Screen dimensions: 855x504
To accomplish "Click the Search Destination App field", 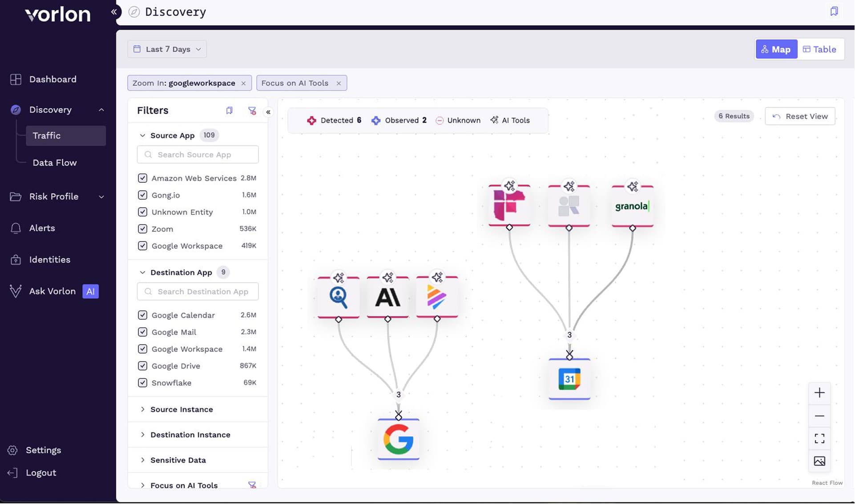I will tap(198, 292).
